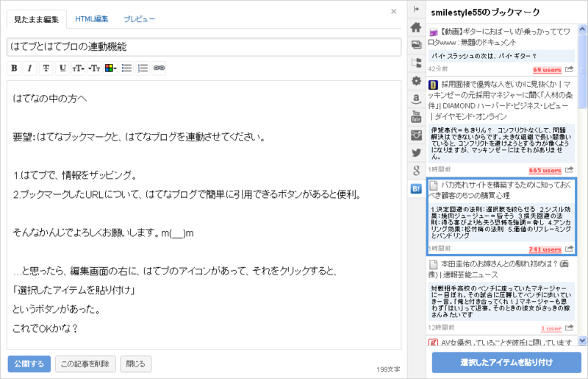This screenshot has width=588, height=379.
Task: Switch to the 見たまま編集 tab
Action: coord(36,20)
